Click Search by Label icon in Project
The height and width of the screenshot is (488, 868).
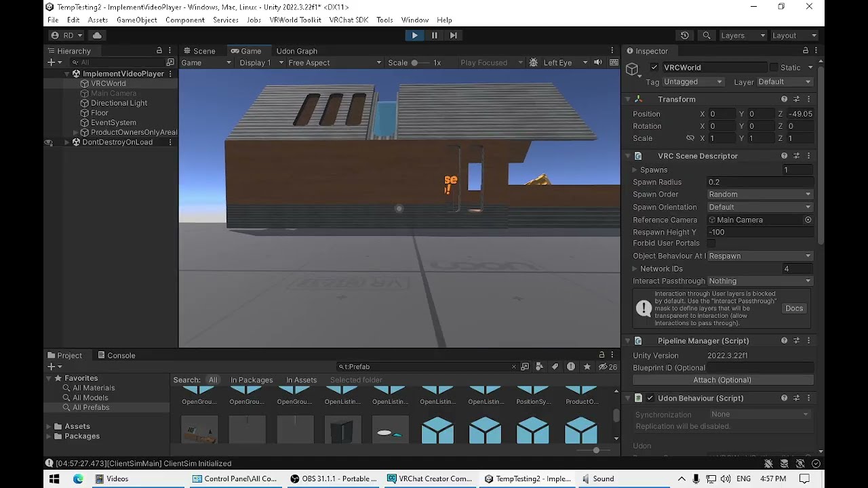click(555, 367)
